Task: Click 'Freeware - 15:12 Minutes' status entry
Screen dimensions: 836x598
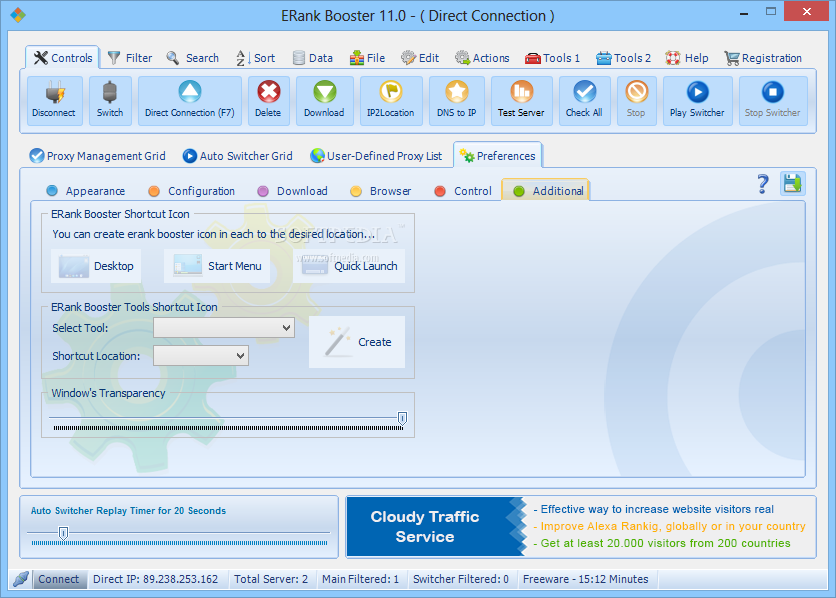Action: point(585,579)
